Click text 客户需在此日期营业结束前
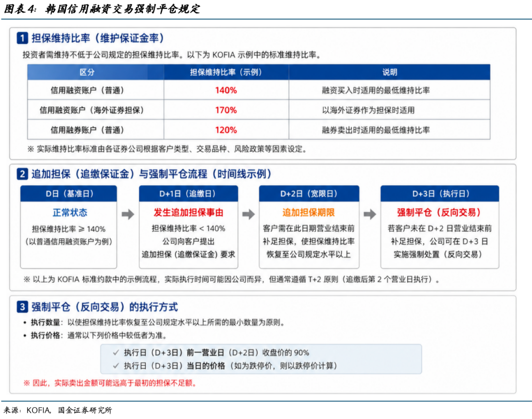 click(x=308, y=228)
